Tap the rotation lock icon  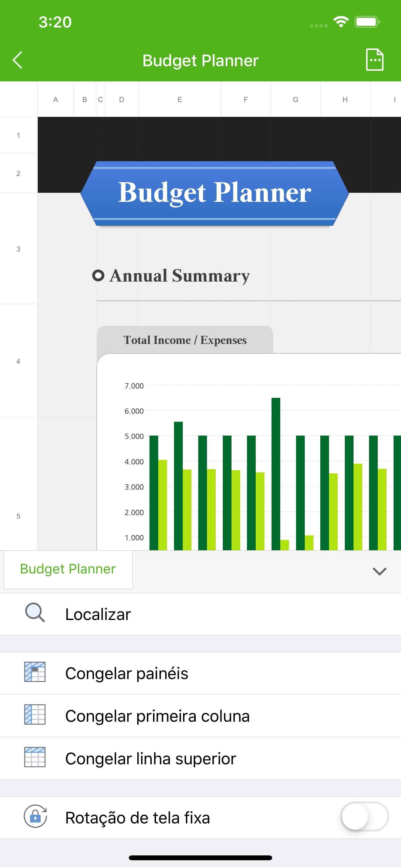[35, 816]
